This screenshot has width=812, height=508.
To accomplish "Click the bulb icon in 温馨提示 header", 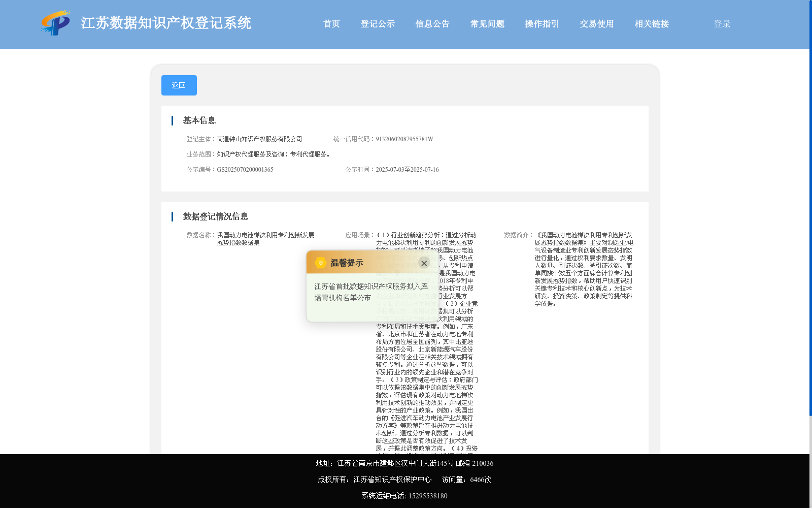I will pos(320,263).
